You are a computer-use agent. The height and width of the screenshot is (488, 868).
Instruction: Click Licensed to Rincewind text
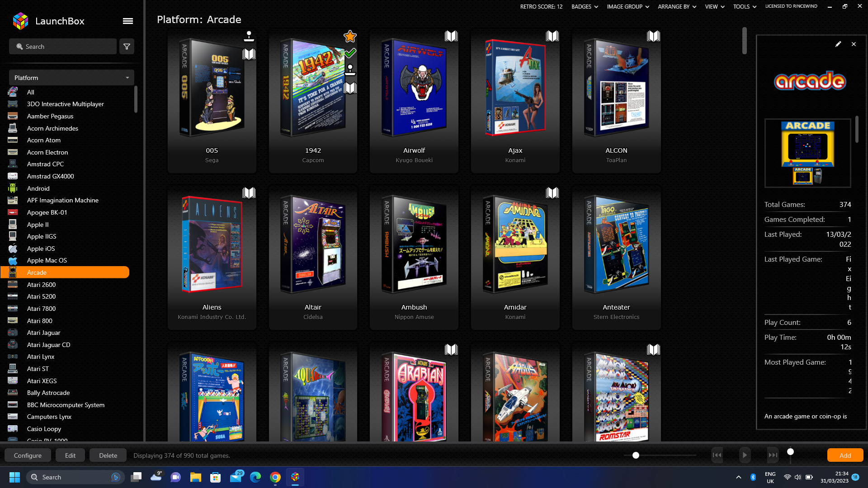(791, 6)
